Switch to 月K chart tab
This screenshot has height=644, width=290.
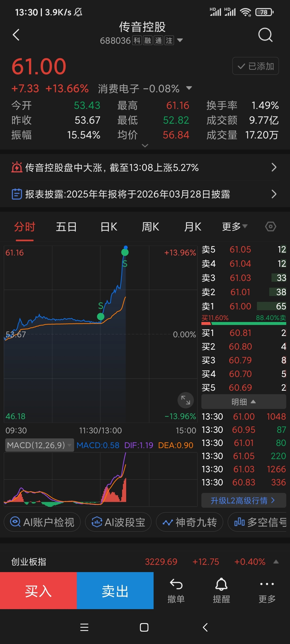pos(193,227)
